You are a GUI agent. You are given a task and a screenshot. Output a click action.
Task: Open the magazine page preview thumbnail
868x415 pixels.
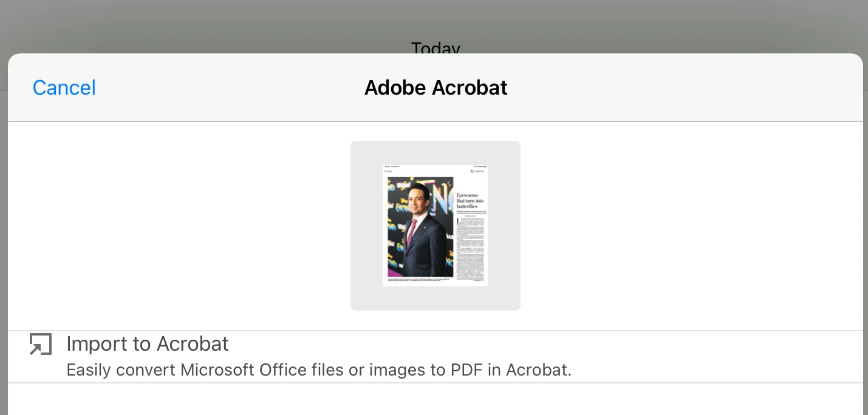tap(435, 226)
